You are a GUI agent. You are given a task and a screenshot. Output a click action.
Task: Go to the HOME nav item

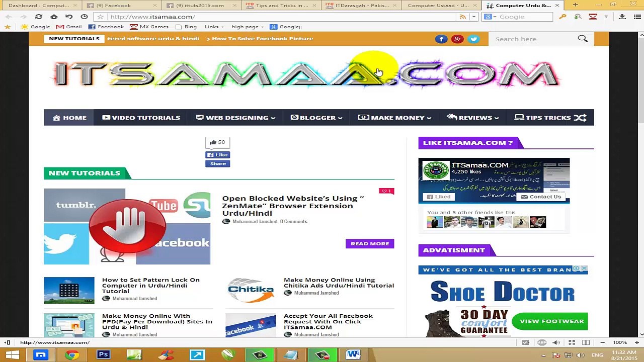pos(69,118)
